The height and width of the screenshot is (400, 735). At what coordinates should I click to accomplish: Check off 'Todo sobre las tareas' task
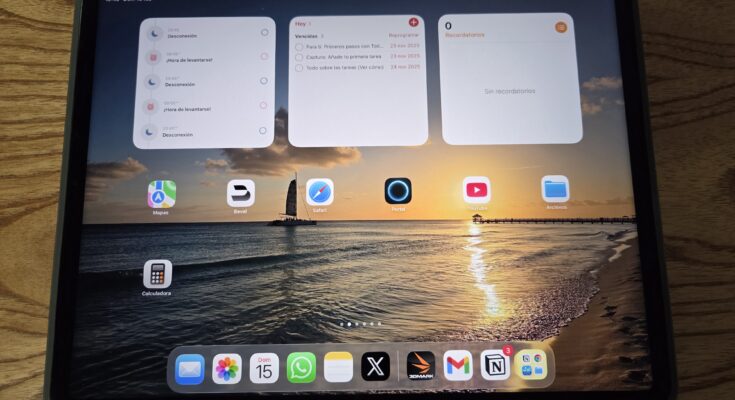(x=299, y=68)
